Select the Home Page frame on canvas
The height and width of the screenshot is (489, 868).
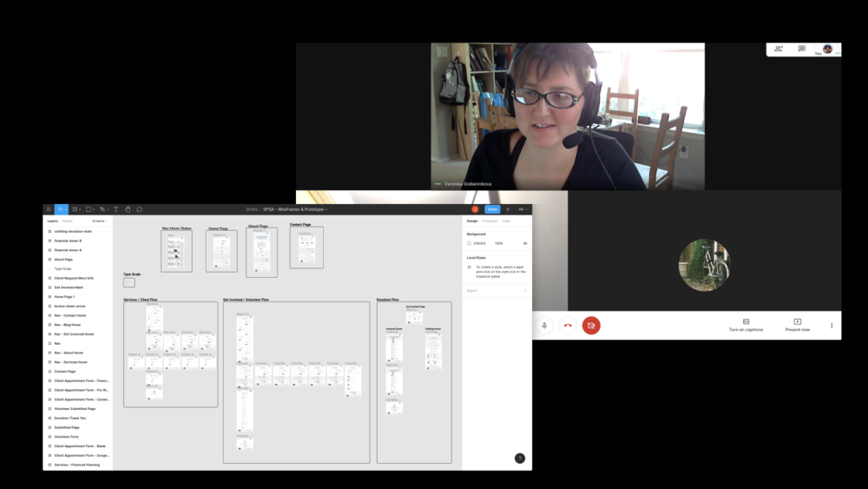pyautogui.click(x=221, y=251)
